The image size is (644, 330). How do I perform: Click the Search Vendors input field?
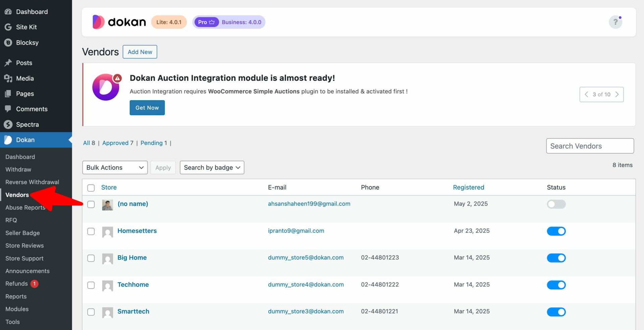click(590, 146)
